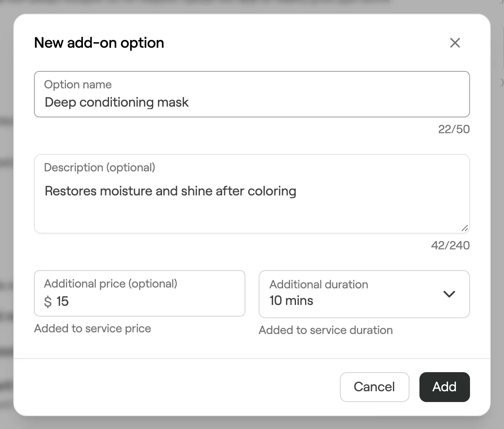Close the New add-on option dialog
The image size is (504, 429).
tap(455, 43)
